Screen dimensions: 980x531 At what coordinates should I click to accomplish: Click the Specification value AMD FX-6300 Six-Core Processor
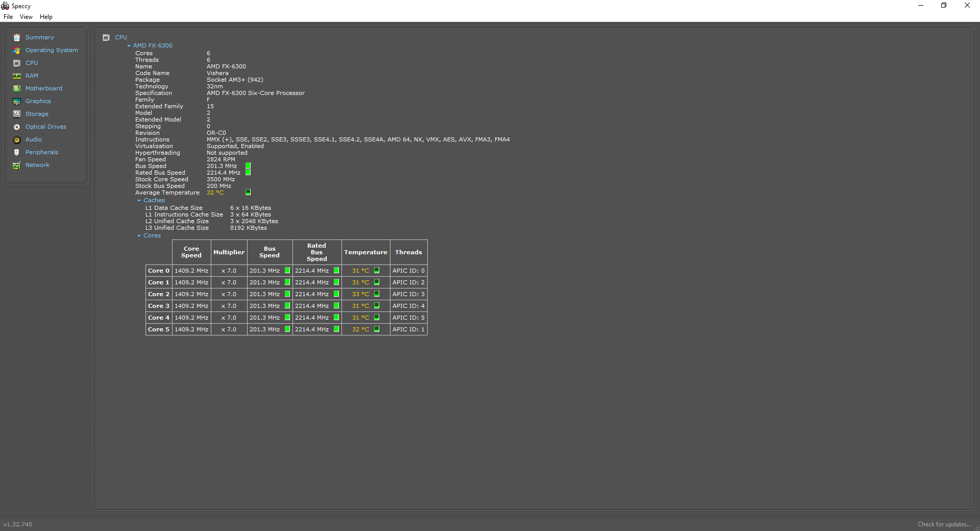[256, 93]
